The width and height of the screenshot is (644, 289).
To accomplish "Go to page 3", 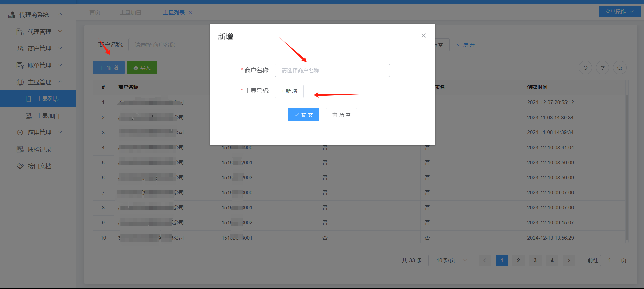I will coord(535,260).
